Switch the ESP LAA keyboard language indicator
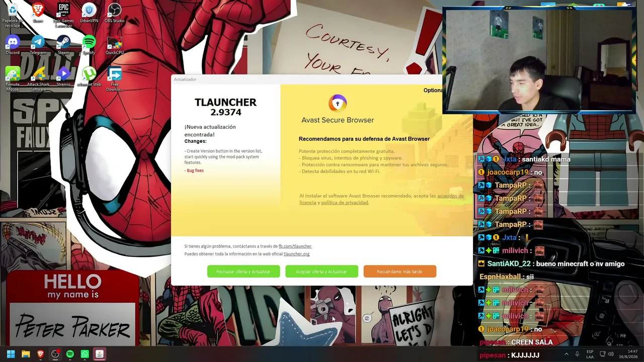Viewport: 644px width, 362px height. pos(590,354)
